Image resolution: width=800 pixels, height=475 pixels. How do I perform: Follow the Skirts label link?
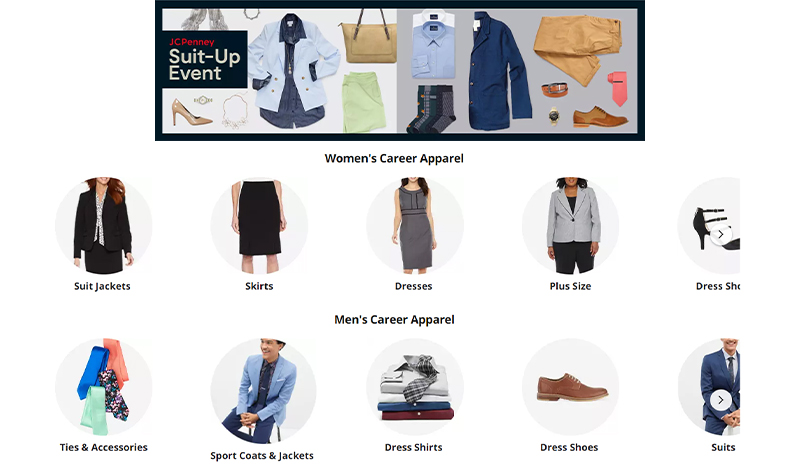pyautogui.click(x=259, y=286)
